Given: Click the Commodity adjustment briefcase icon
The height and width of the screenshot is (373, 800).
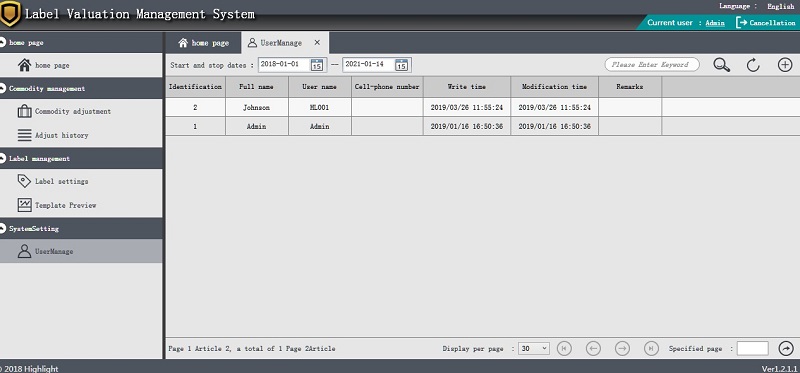Looking at the screenshot, I should (24, 111).
